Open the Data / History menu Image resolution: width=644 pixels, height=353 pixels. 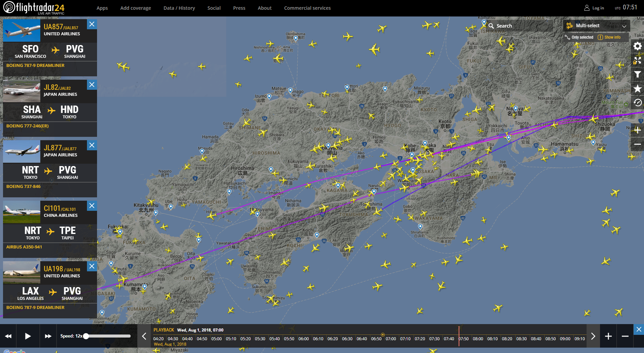pyautogui.click(x=179, y=8)
